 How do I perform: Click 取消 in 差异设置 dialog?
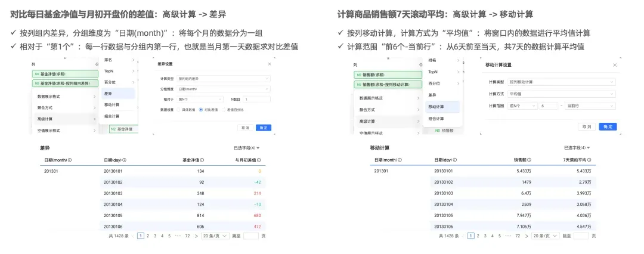coord(245,128)
